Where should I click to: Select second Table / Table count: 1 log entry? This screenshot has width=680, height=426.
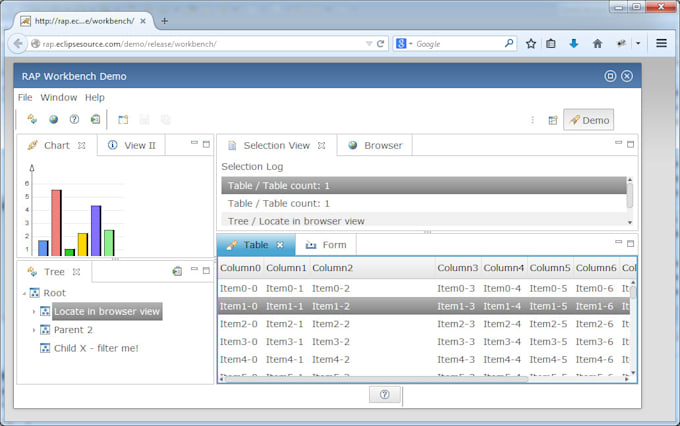point(424,203)
